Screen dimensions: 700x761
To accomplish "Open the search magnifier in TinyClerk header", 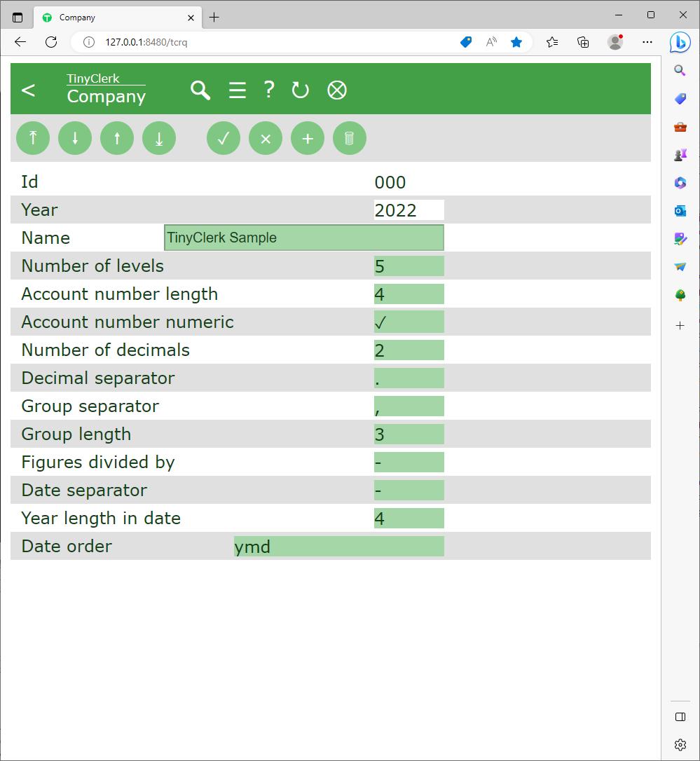I will (200, 90).
